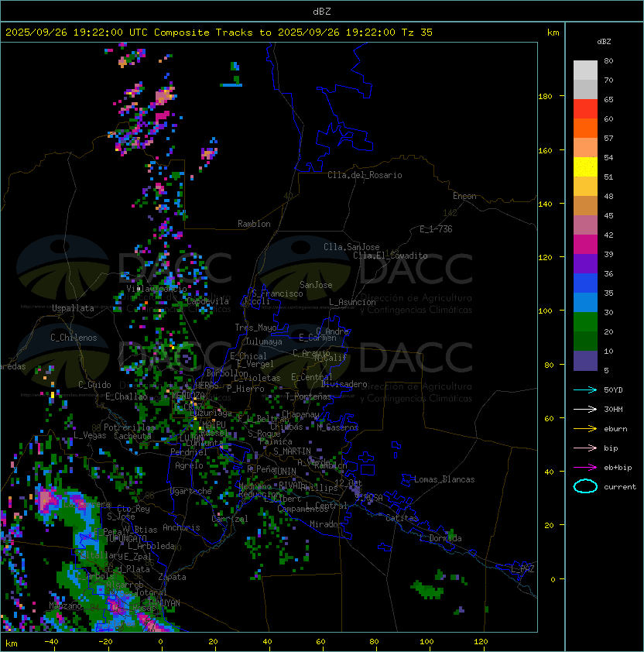Screen dimensions: 644x652
Task: Click the 'Tres_Mayo' map label
Action: [255, 328]
